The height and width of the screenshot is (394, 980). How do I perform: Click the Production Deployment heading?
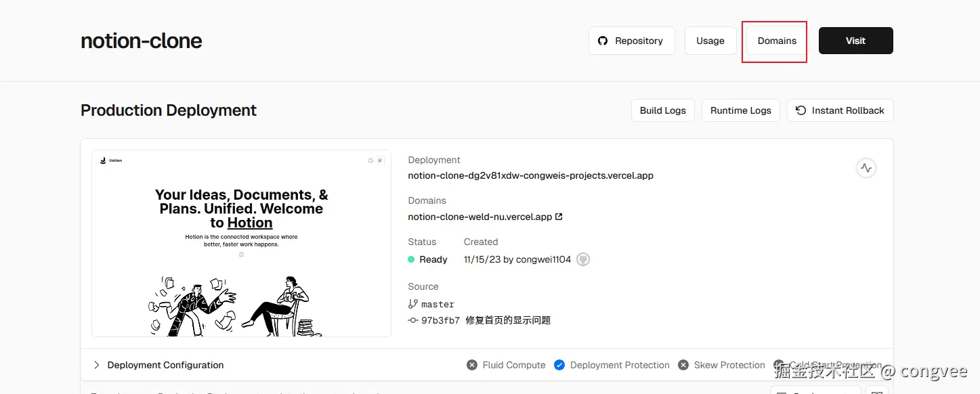169,110
